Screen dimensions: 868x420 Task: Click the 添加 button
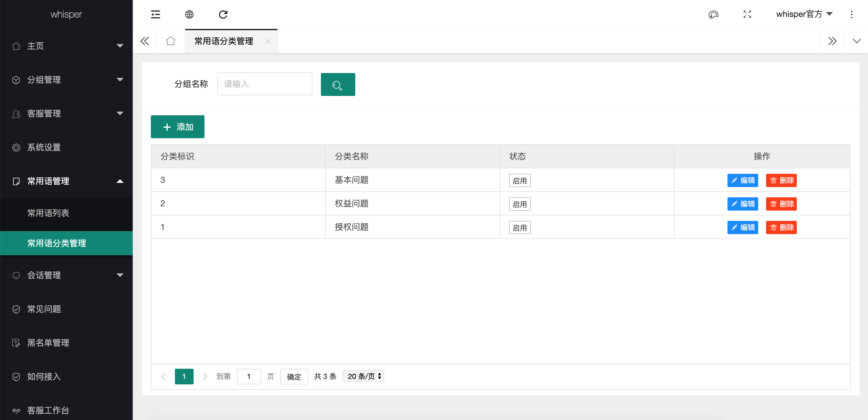click(178, 127)
